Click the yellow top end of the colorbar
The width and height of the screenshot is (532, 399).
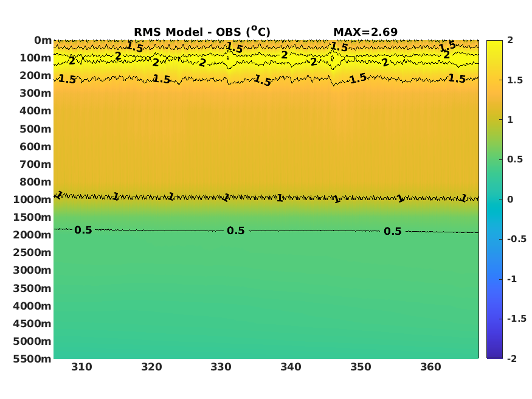tap(494, 43)
